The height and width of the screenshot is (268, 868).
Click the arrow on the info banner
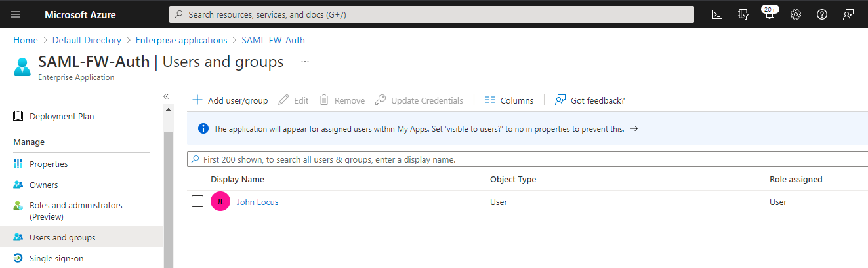(x=634, y=128)
